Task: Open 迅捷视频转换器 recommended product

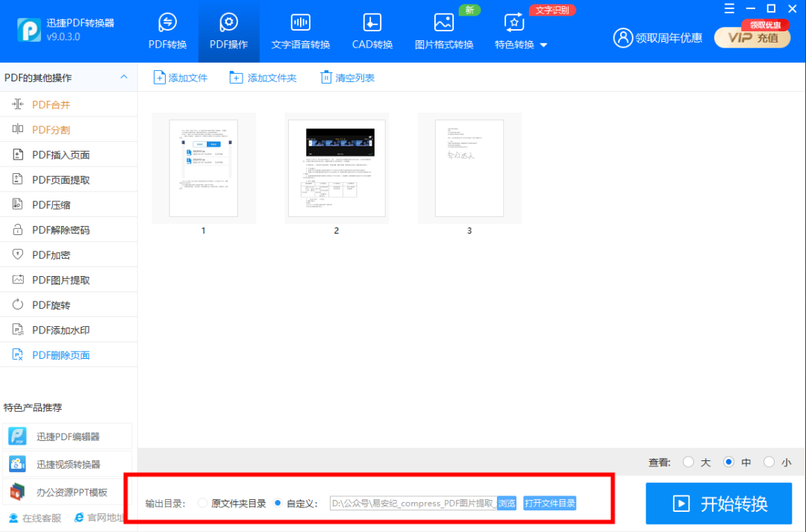Action: tap(67, 464)
